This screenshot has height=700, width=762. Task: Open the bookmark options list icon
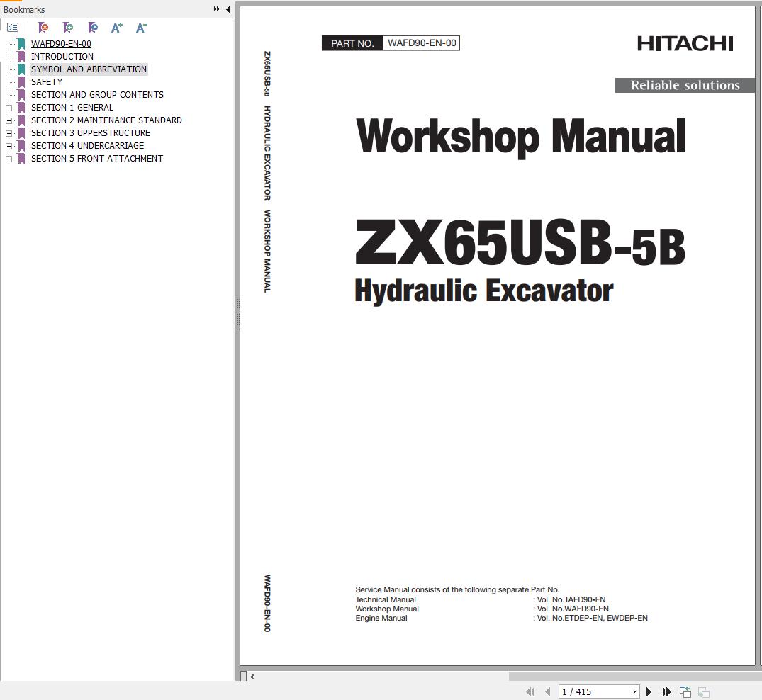point(13,28)
